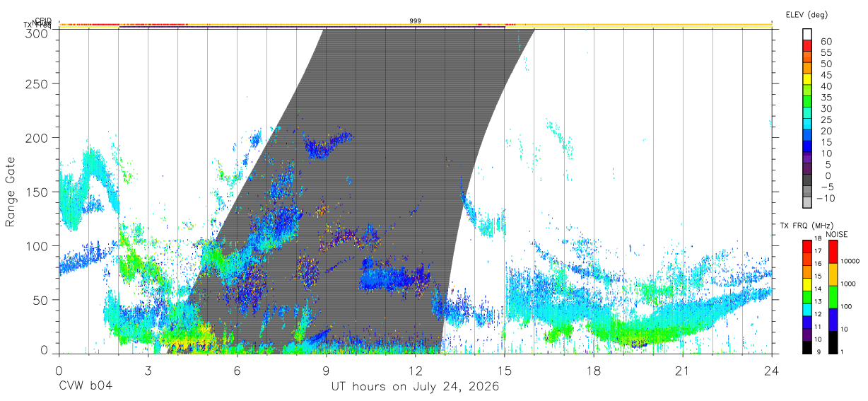The height and width of the screenshot is (401, 868).
Task: Select the light gray bottom segment of ELEV scale
Action: pos(808,202)
